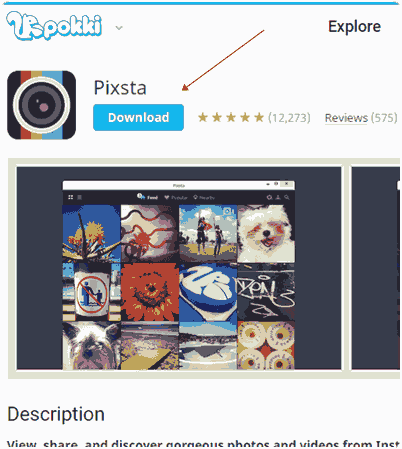Select grid view icon in Pixsta screenshot

coord(70,197)
